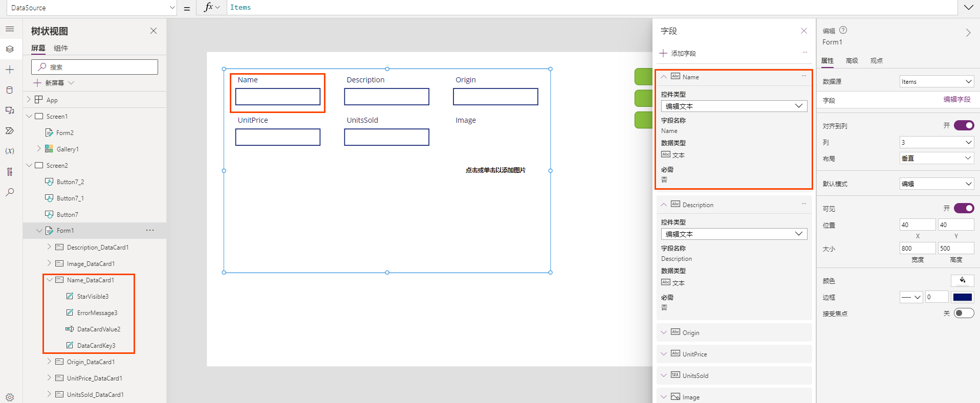Click the UnitsSold text input on canvas
The image size is (980, 403).
387,137
